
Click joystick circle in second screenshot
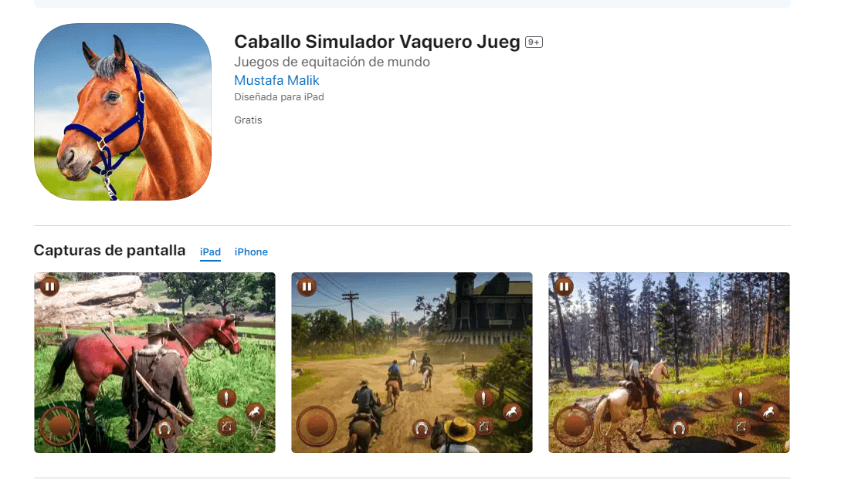point(317,426)
